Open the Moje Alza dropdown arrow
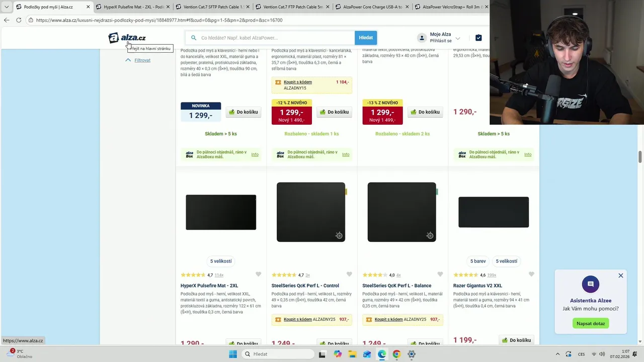 tap(458, 38)
